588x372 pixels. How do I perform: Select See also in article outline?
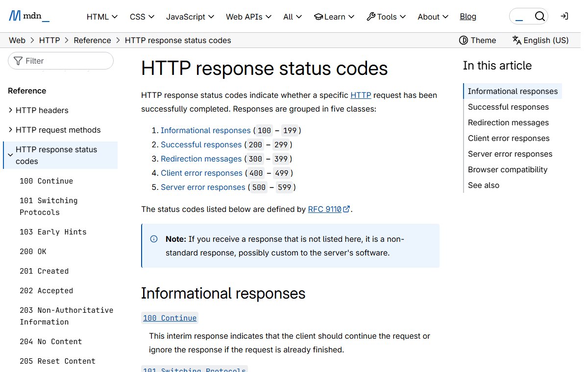click(484, 185)
